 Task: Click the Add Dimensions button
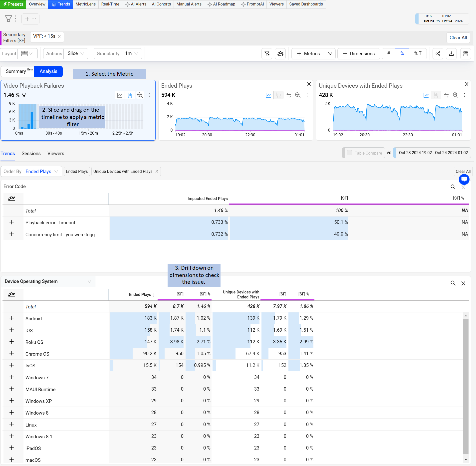coord(359,54)
